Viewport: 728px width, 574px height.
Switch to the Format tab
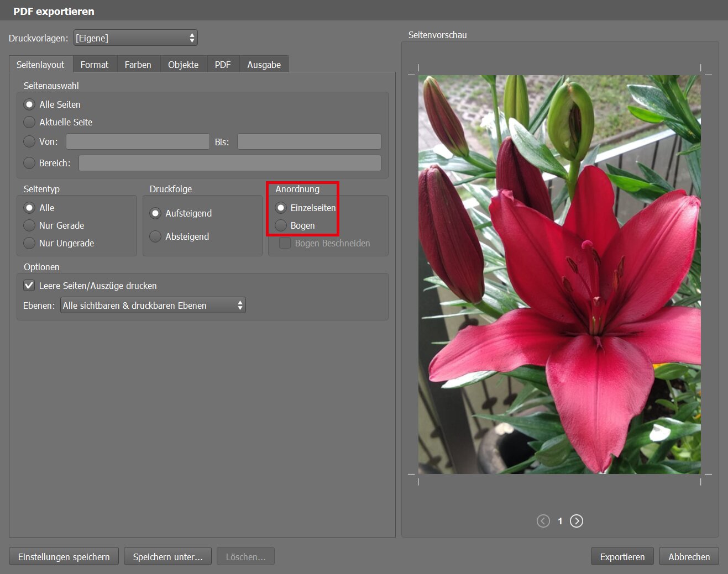pyautogui.click(x=95, y=65)
